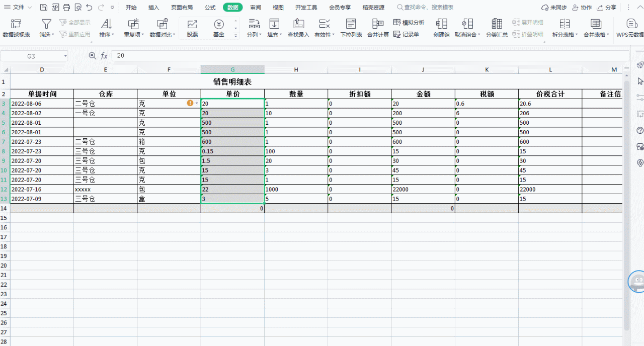This screenshot has height=346, width=644.
Task: Switch to the 视图 (View) tab
Action: 278,8
